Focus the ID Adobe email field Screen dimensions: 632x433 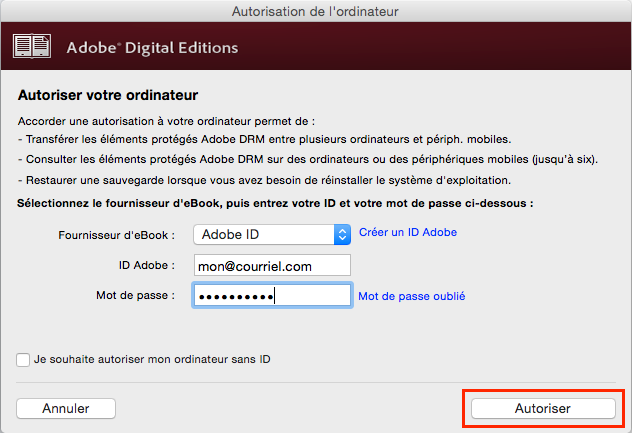272,265
